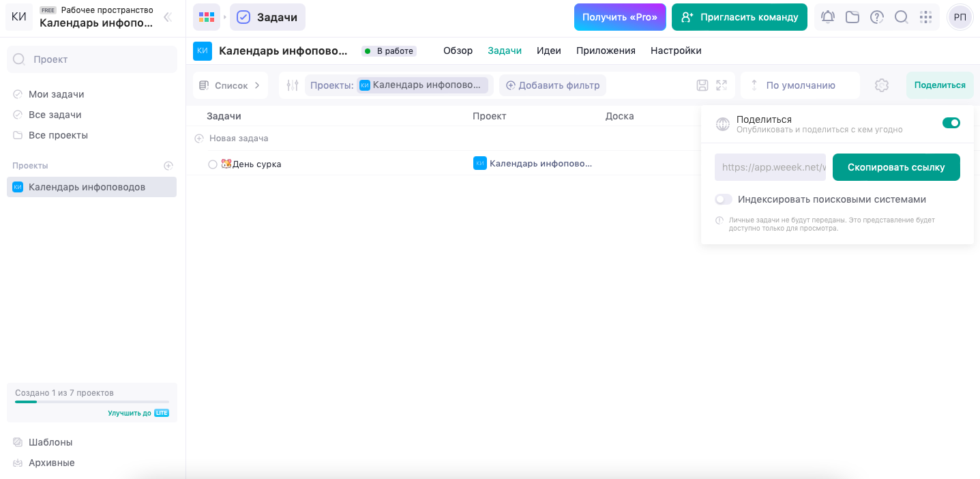
Task: Click the help question mark icon
Action: pyautogui.click(x=877, y=17)
